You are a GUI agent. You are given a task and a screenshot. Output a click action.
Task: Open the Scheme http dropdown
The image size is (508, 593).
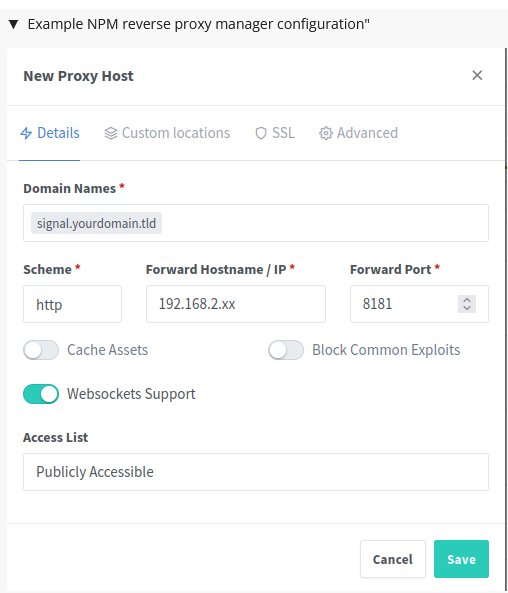coord(72,304)
